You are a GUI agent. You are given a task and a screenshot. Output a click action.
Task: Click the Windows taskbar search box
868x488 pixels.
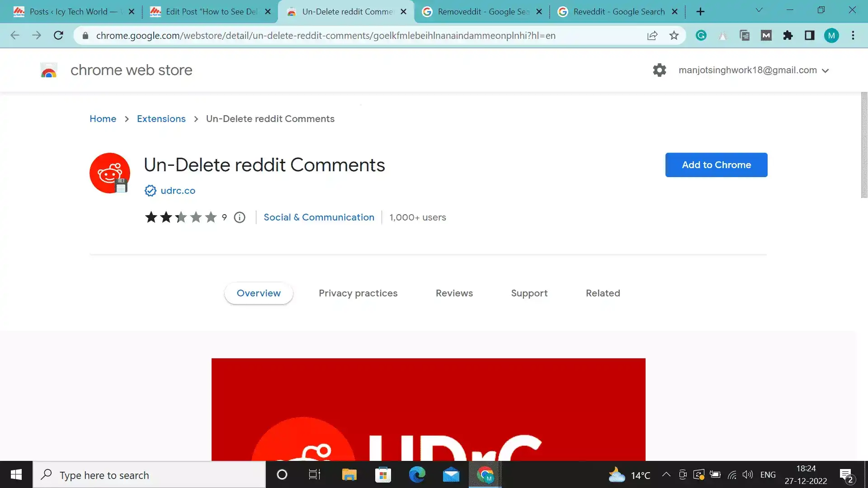click(x=149, y=475)
